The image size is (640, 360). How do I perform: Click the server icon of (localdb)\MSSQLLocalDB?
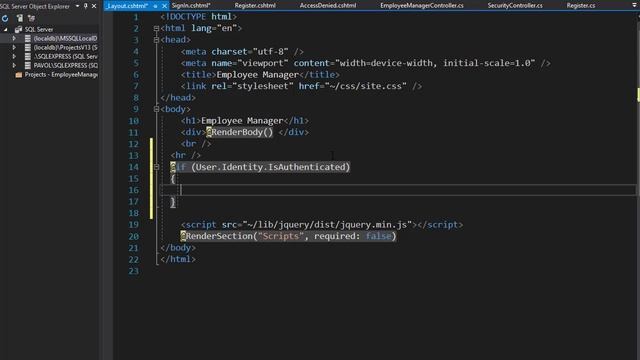28,38
